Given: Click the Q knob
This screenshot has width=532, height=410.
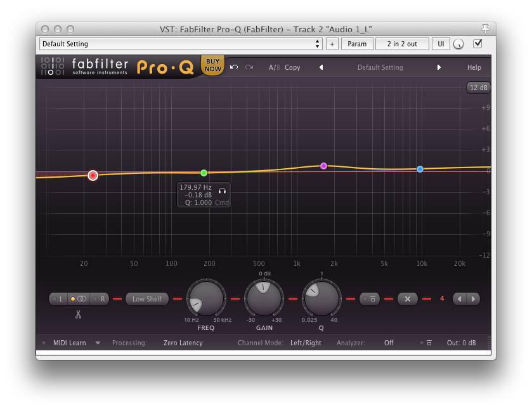Looking at the screenshot, I should pyautogui.click(x=321, y=298).
